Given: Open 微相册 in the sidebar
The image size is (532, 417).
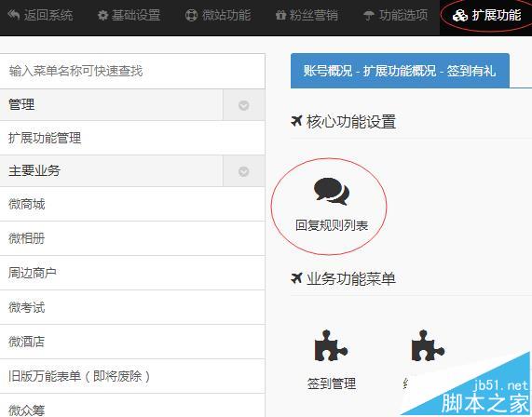Looking at the screenshot, I should [x=132, y=238].
